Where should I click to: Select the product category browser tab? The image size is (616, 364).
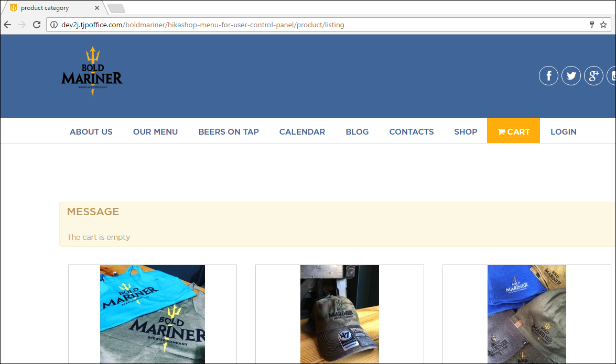click(x=55, y=8)
